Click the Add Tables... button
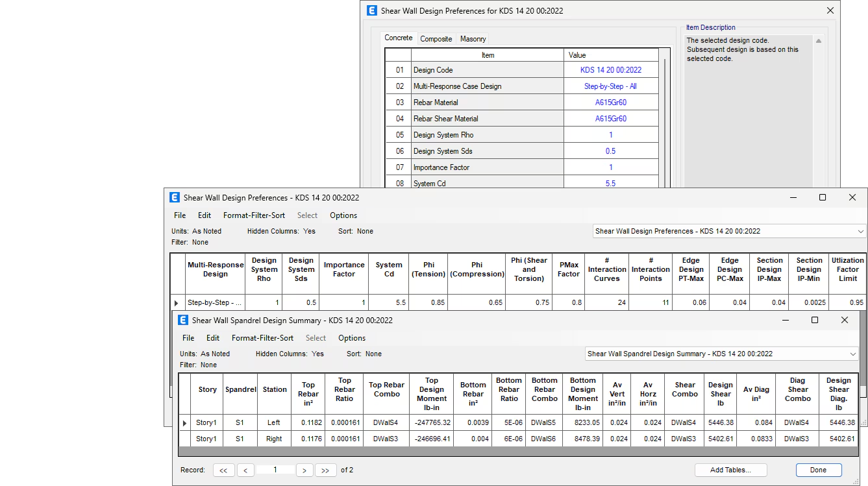This screenshot has height=486, width=868. click(730, 470)
